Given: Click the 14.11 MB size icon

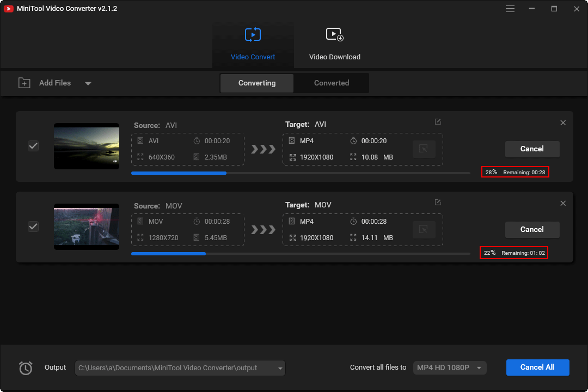Looking at the screenshot, I should [x=353, y=237].
